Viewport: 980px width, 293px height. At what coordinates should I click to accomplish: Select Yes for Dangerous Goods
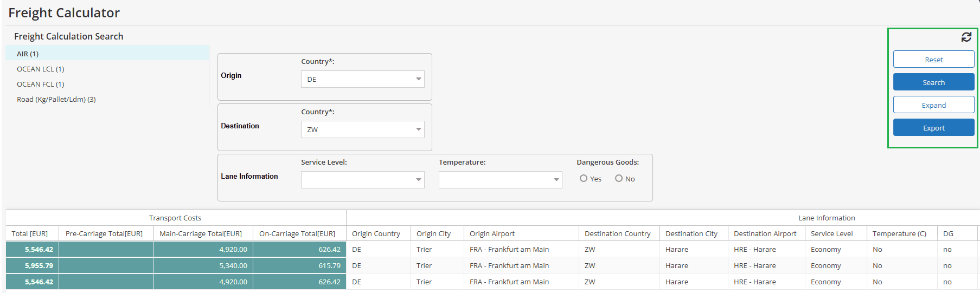(x=584, y=178)
